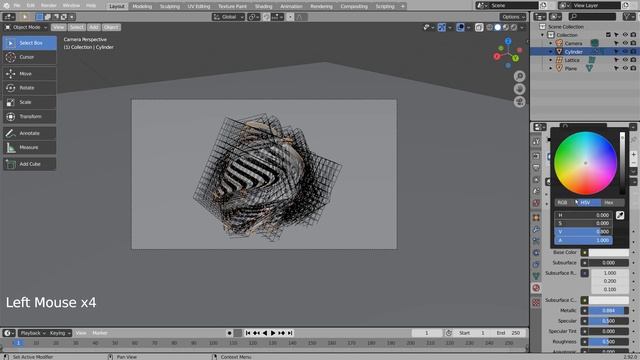This screenshot has width=640, height=360.
Task: Pick the Measure tool
Action: coord(29,147)
